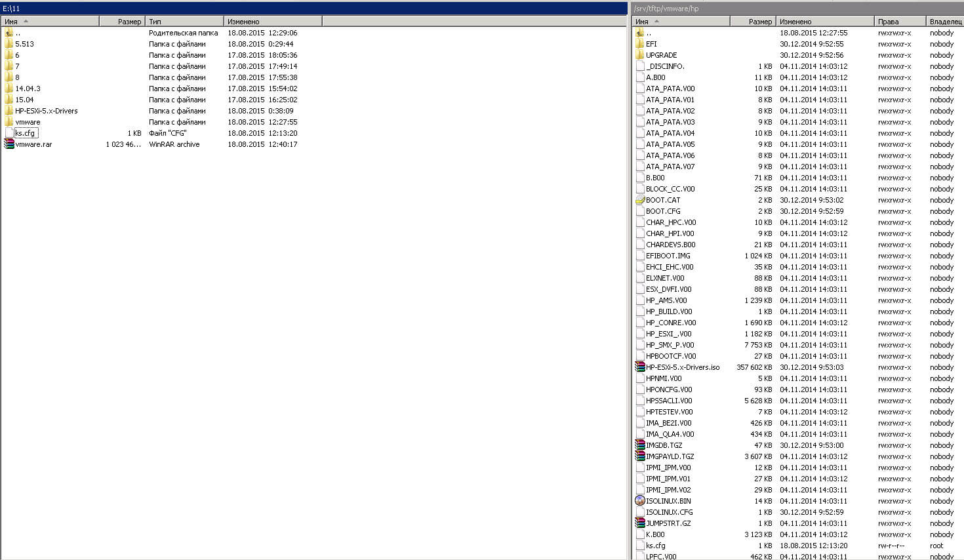Click the /srv/tftp/vmware/hp remote path bar
Screen dimensions: 964x560
(x=797, y=9)
